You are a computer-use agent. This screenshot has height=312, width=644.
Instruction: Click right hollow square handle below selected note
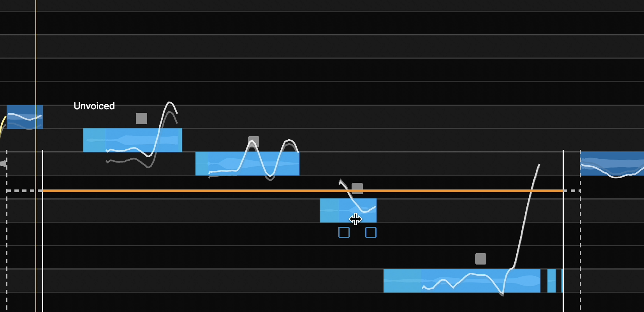pyautogui.click(x=371, y=232)
